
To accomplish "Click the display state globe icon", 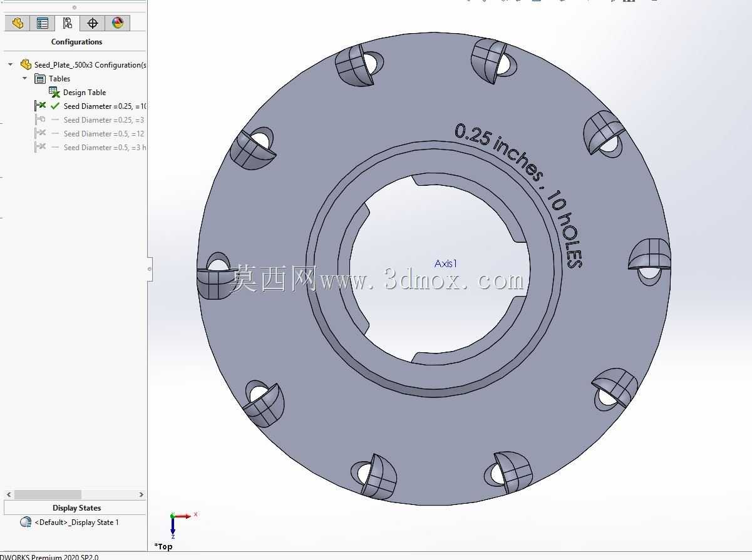I will [26, 522].
